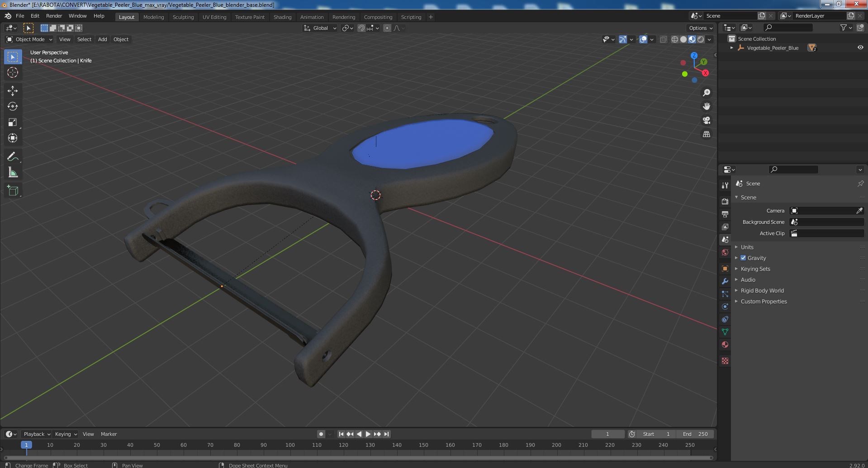
Task: Select the Rotate tool
Action: (13, 106)
